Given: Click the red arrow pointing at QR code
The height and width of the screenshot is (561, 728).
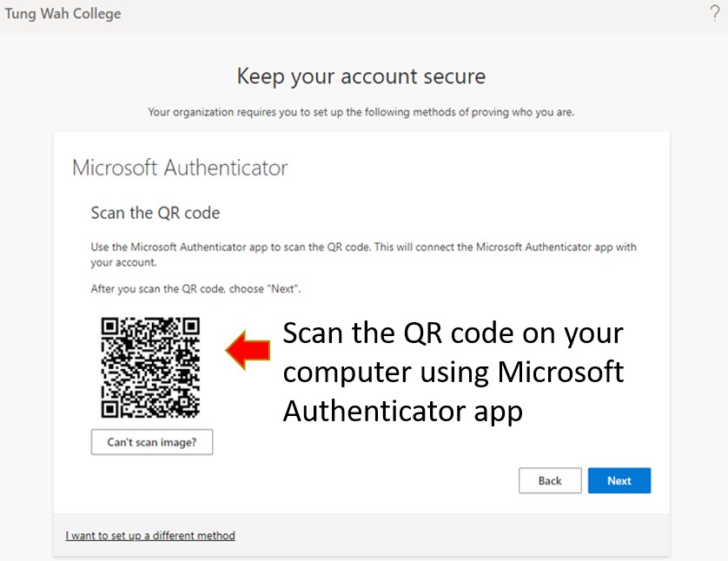Looking at the screenshot, I should pos(248,350).
